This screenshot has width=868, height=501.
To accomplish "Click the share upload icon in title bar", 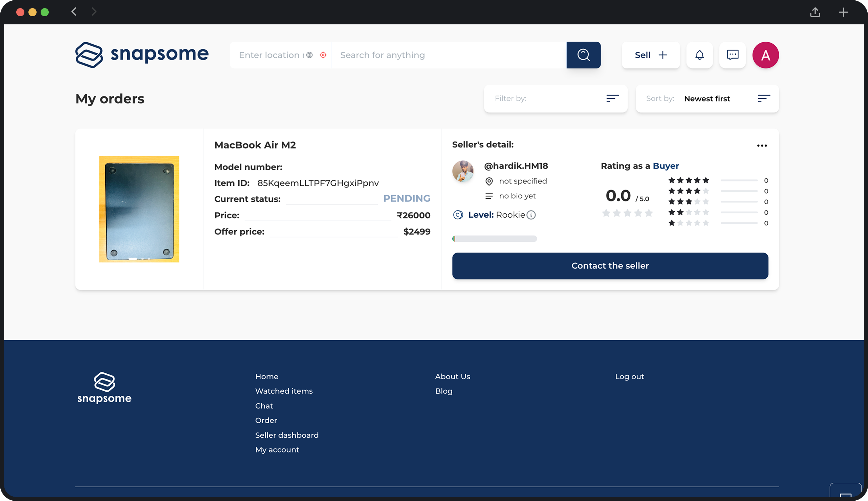I will (x=815, y=13).
